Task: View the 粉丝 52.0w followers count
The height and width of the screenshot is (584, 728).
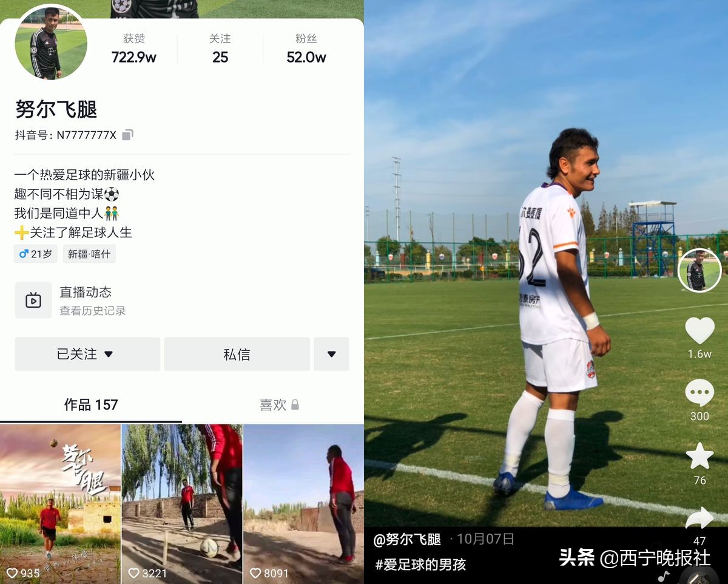Action: (x=306, y=49)
